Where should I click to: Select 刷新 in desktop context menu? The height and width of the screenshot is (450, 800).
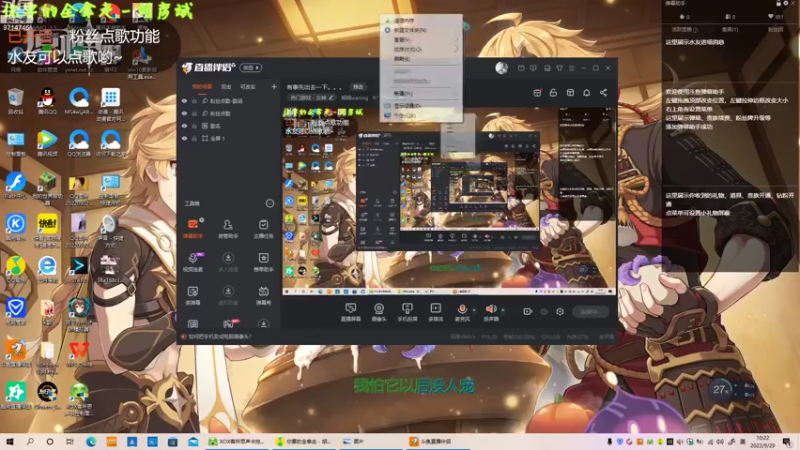402,59
